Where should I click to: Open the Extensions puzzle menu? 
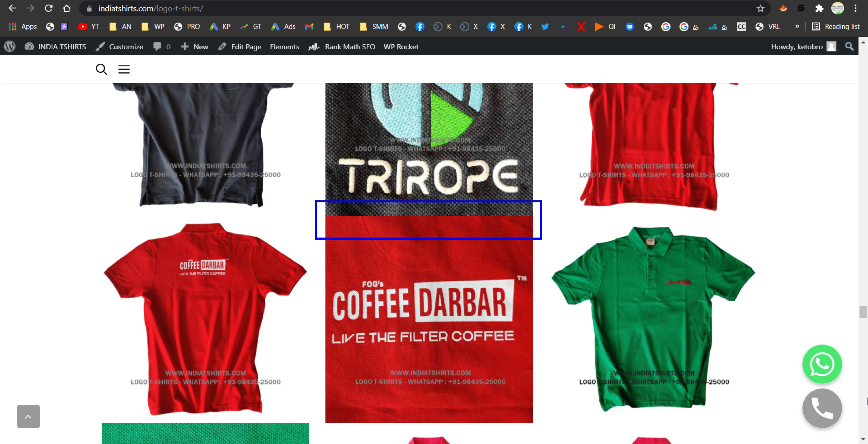[819, 8]
